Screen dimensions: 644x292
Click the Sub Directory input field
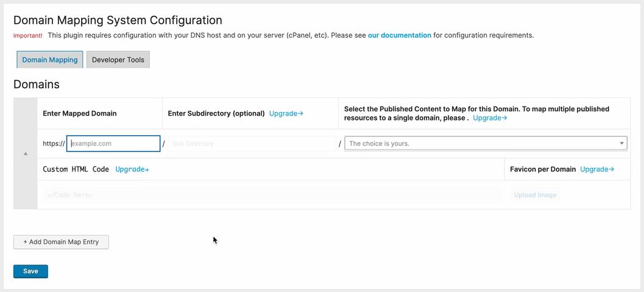[252, 144]
